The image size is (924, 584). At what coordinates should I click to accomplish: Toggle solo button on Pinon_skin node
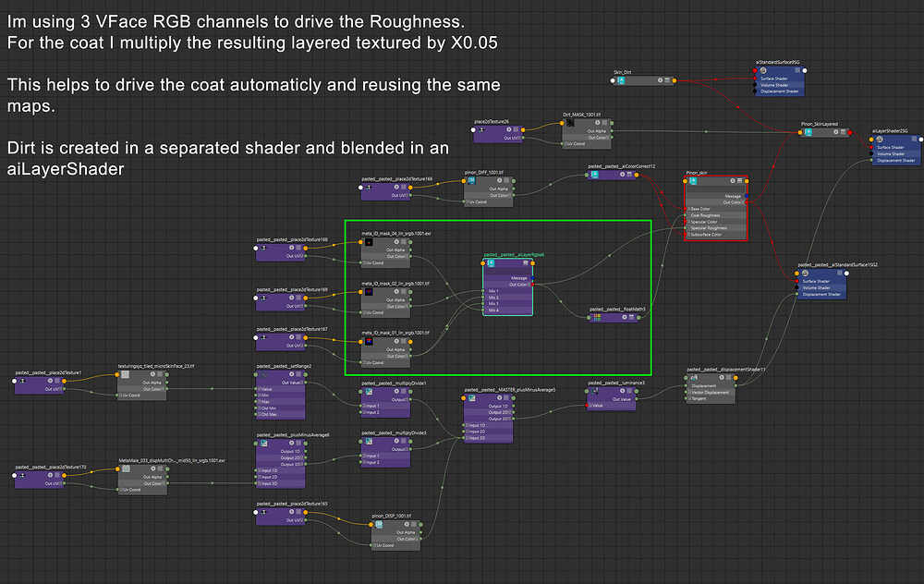pos(733,181)
